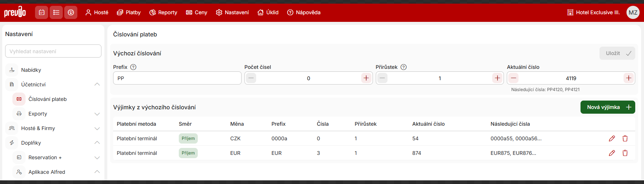
Task: Click the Nová výjimka button
Action: (x=608, y=107)
